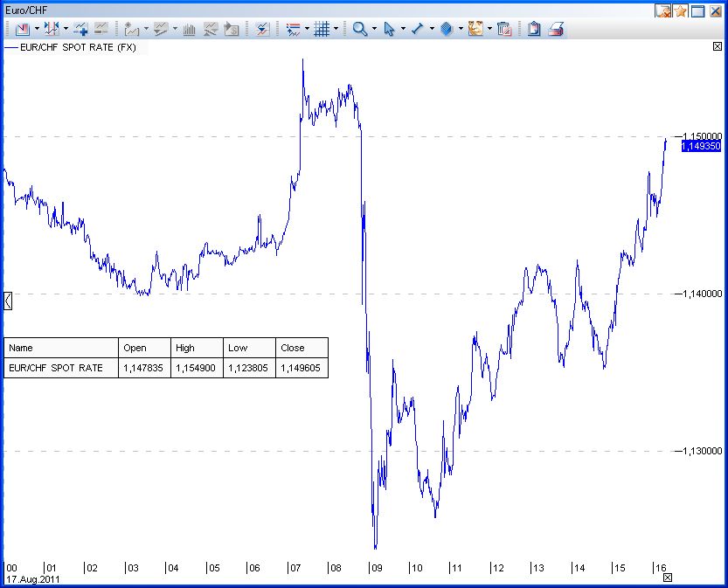Expand the compare series dropdown arrow
Screen dimensions: 728x588
click(66, 29)
